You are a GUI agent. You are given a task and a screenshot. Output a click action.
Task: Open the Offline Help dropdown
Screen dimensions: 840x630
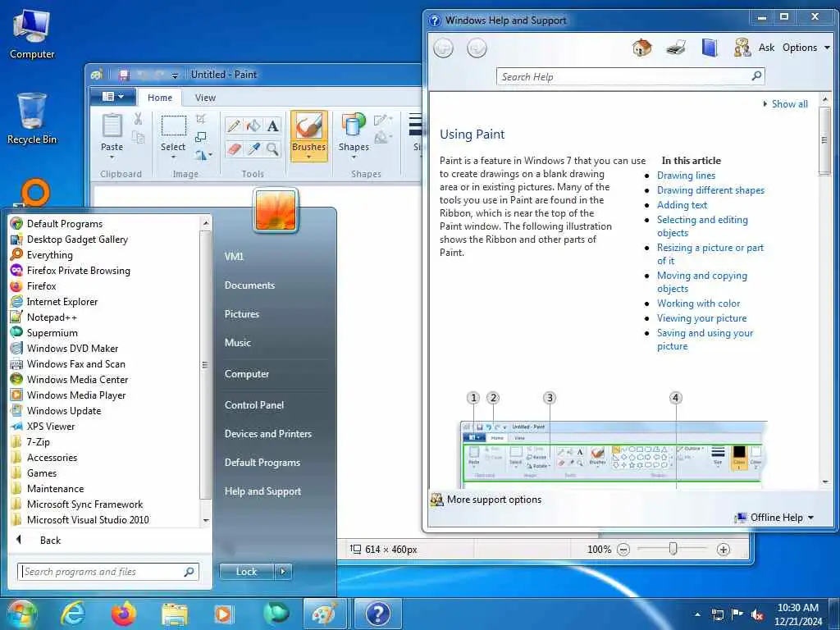774,518
